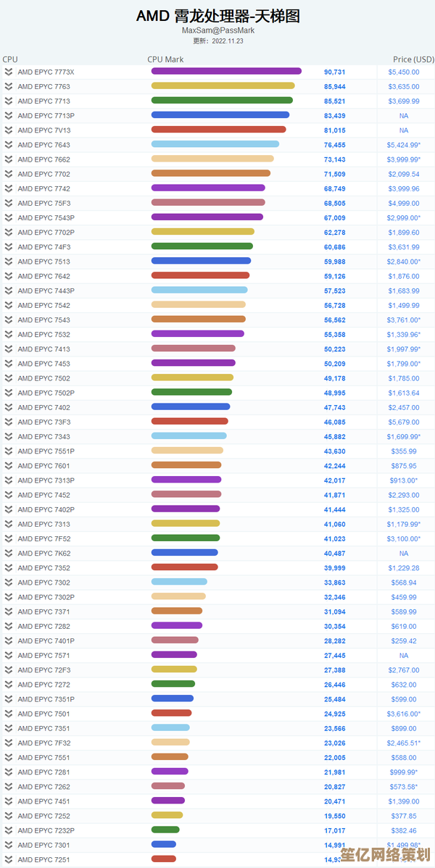Open the AMD EPYC 7513 CPU link
Image resolution: width=435 pixels, height=868 pixels.
(x=43, y=262)
